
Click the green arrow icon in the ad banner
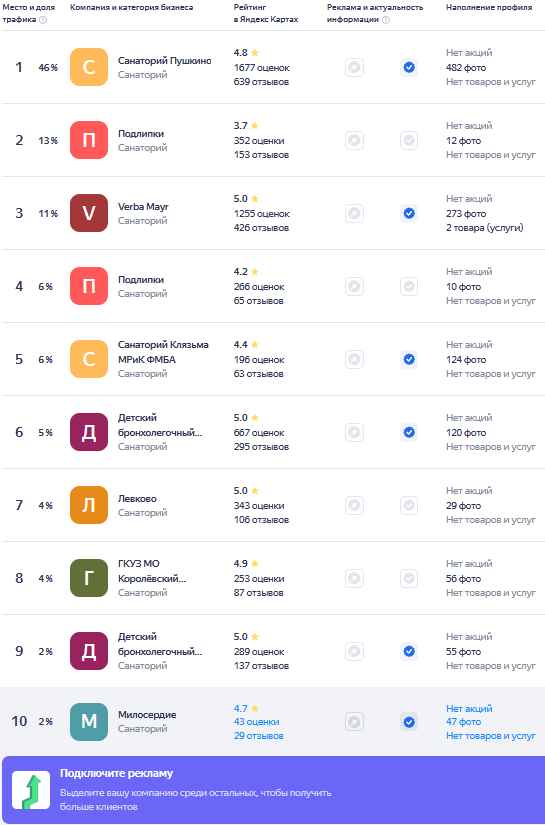click(x=31, y=790)
